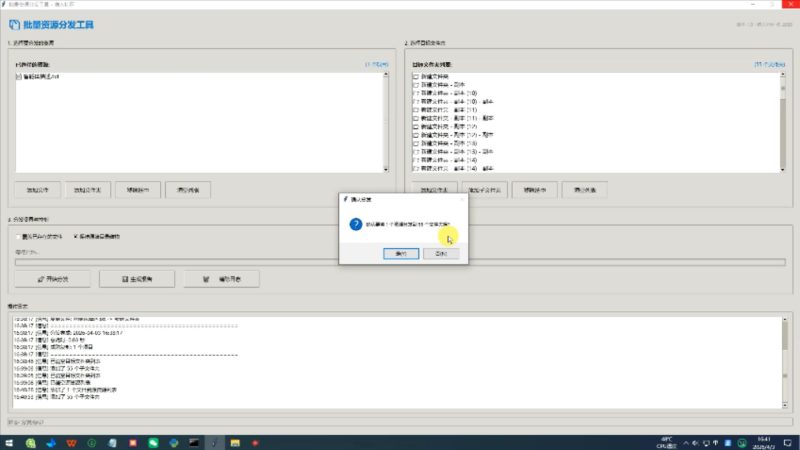
Task: Click Add File button under source list
Action: (37, 188)
